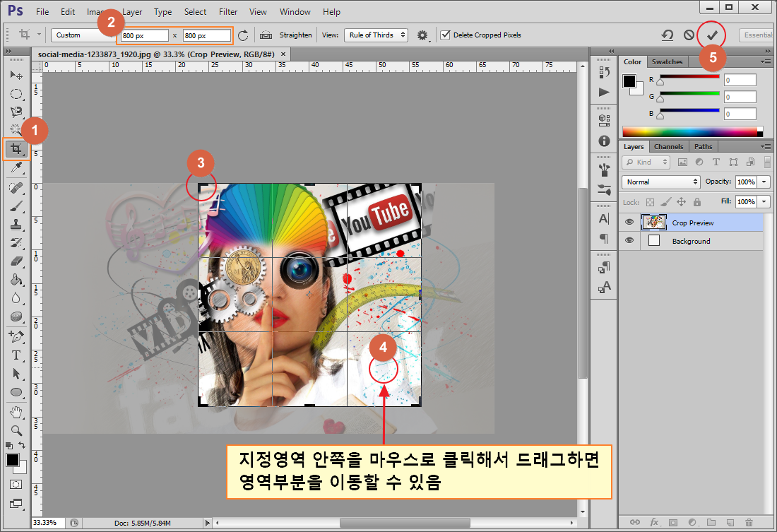
Task: Toggle lock layer position
Action: coord(682,202)
